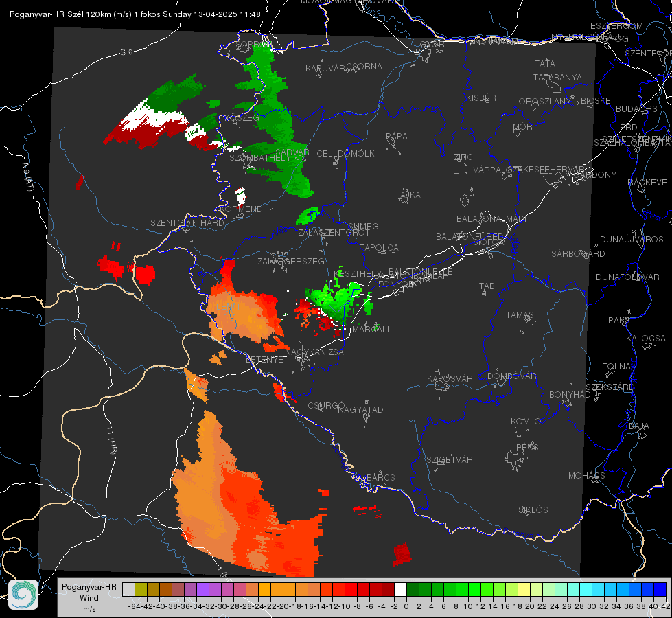Click the AJKA city label
The width and height of the screenshot is (672, 618).
(x=410, y=194)
